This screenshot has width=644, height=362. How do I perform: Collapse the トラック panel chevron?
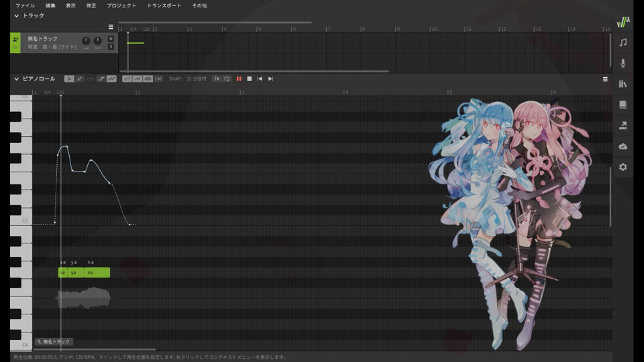[x=16, y=15]
